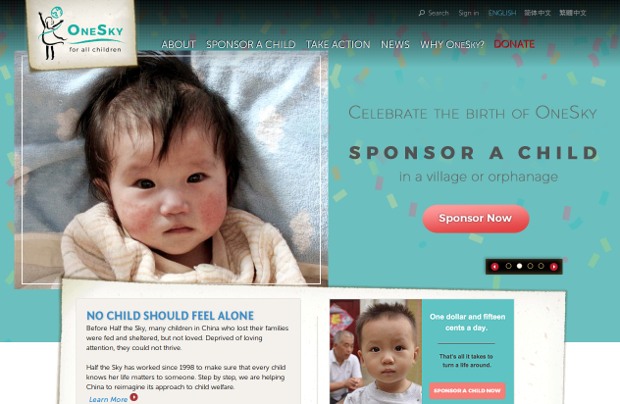Click the red Donate link

(x=514, y=44)
